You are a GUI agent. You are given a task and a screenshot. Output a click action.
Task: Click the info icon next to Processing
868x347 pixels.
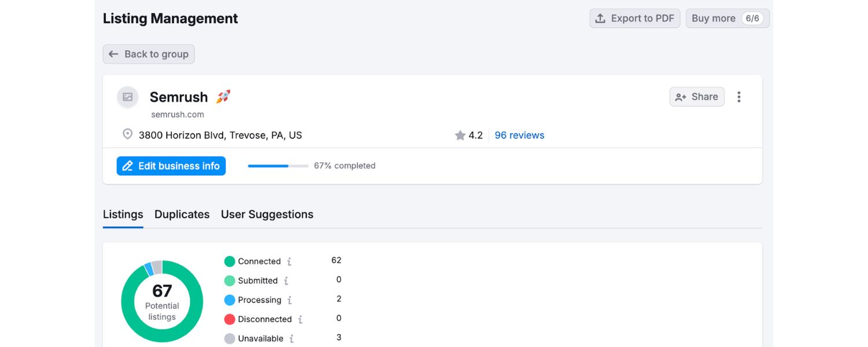click(x=290, y=300)
